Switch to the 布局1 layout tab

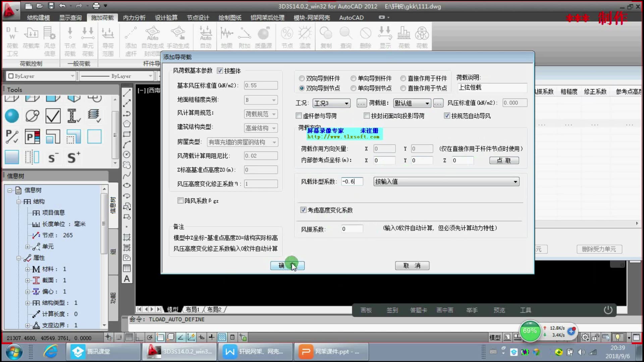coord(192,309)
